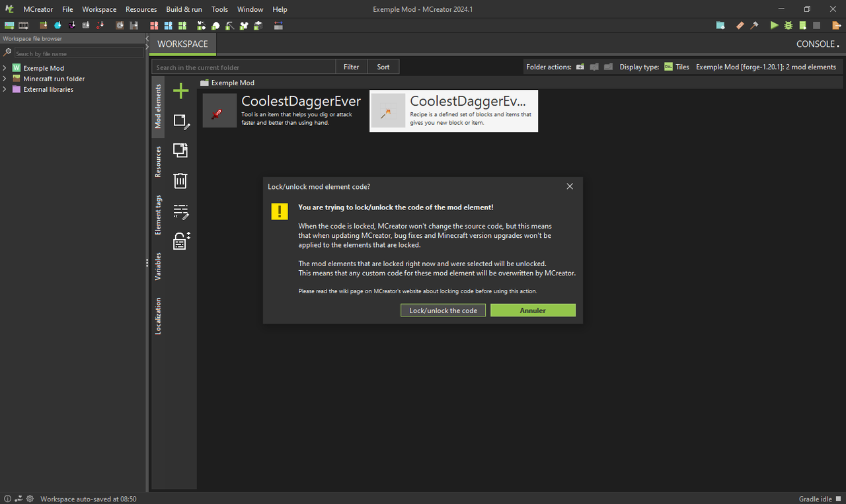Click the Filter button
The image size is (846, 504).
coord(352,67)
